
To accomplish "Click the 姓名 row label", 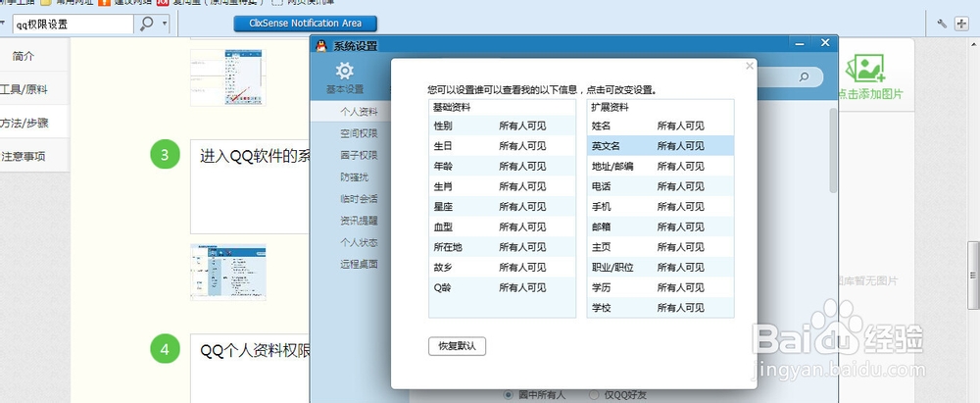I will coord(602,126).
